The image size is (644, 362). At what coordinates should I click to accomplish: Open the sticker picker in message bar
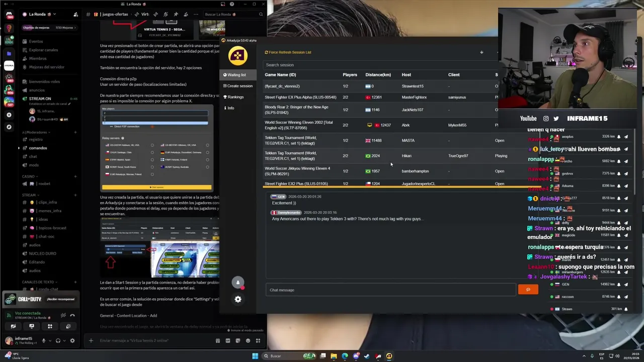pos(238,340)
